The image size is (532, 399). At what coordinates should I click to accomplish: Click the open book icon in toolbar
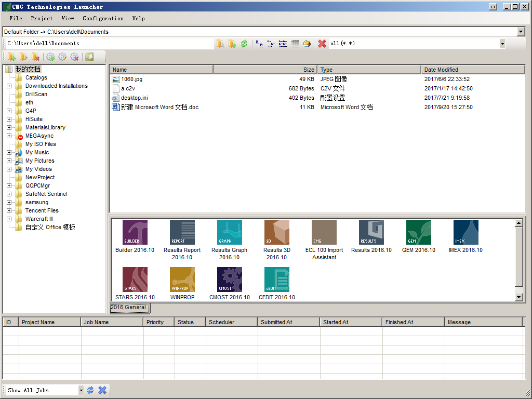click(x=89, y=57)
